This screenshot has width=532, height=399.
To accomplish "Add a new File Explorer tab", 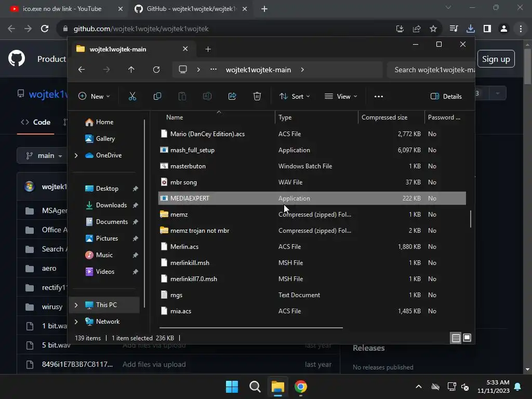I will [x=208, y=49].
